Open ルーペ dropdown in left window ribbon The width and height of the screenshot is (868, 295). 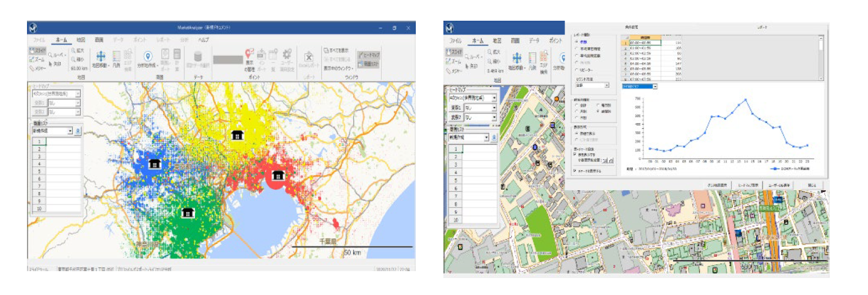(x=57, y=55)
